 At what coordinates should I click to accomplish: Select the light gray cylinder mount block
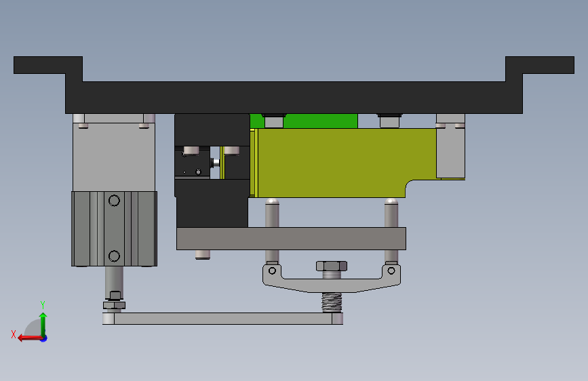coord(114,156)
